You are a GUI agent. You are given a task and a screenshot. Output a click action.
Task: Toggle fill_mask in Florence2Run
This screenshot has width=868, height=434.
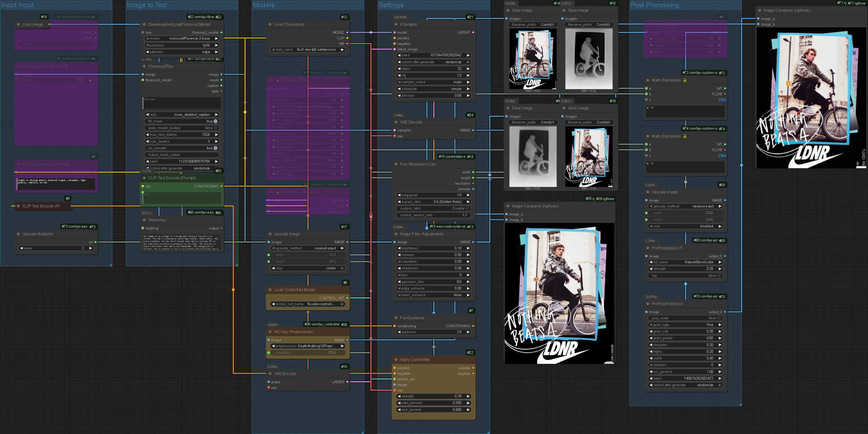click(182, 121)
